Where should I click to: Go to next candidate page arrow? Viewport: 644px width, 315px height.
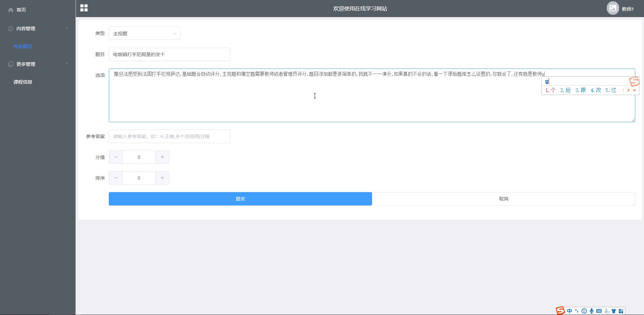pos(629,90)
